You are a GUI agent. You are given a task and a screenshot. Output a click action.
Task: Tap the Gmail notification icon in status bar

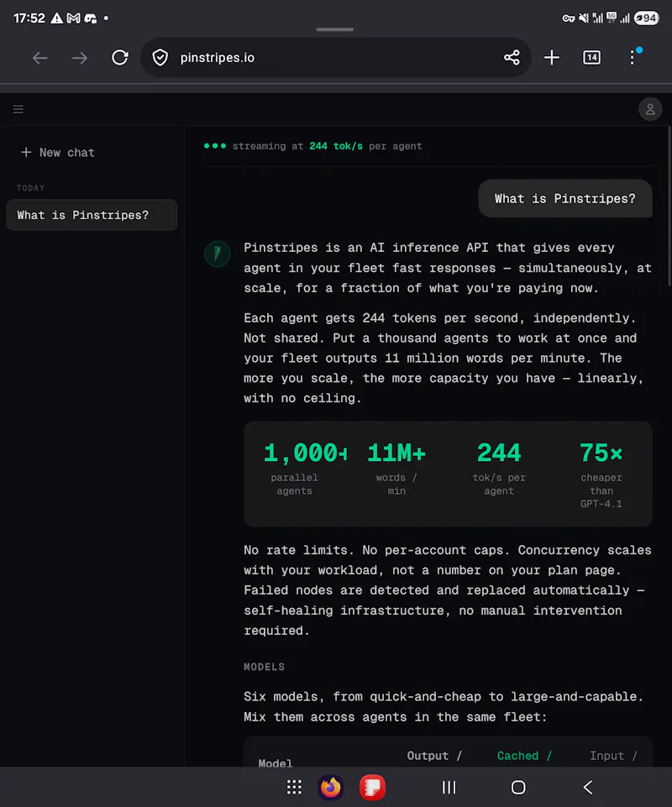click(74, 18)
